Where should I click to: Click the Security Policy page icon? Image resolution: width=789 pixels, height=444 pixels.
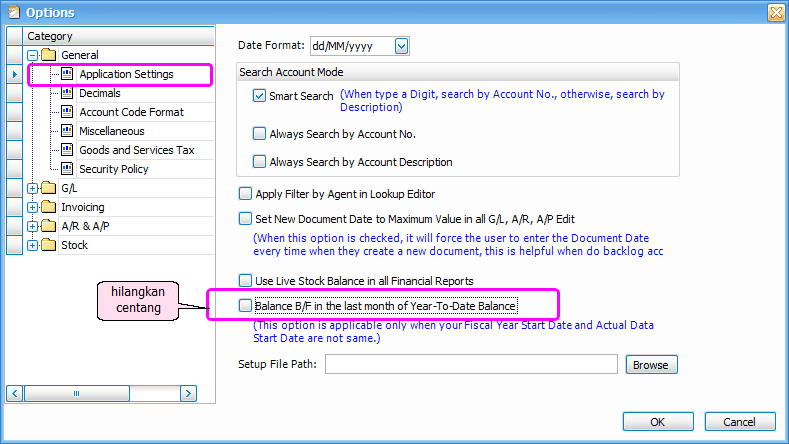pos(67,169)
